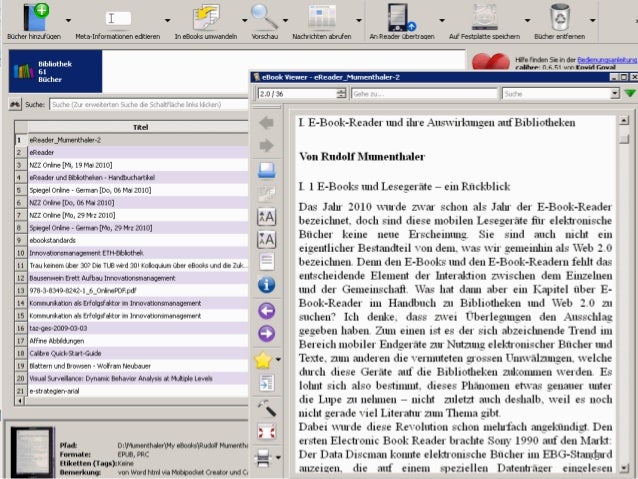Open the Vorschau magnifier icon
This screenshot has height=479, width=638.
264,16
